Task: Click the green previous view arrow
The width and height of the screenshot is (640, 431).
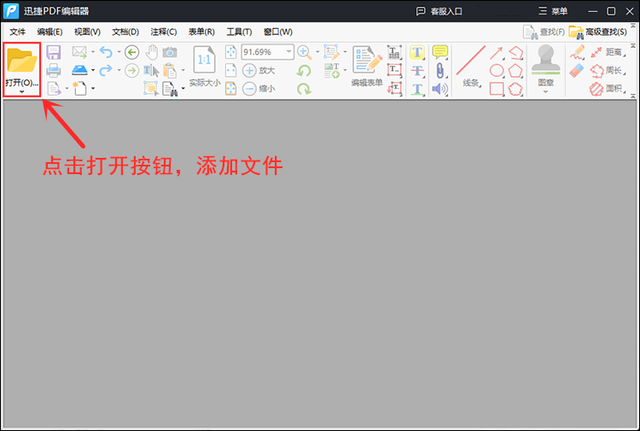Action: tap(132, 52)
